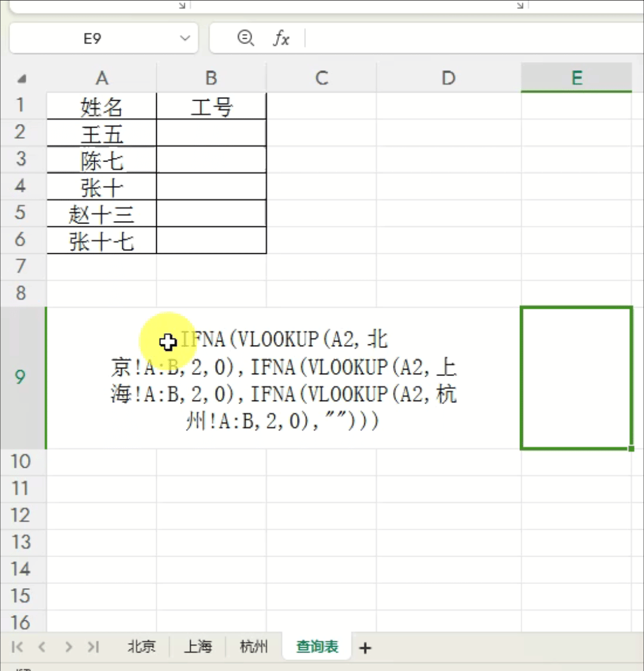Go to previous sheet navigation arrow
Screen dimensions: 644x671
pyautogui.click(x=42, y=647)
